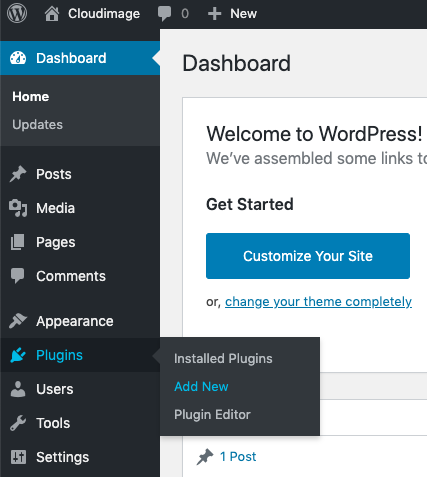Click the Dashboard page heading
This screenshot has width=427, height=477.
pos(237,63)
